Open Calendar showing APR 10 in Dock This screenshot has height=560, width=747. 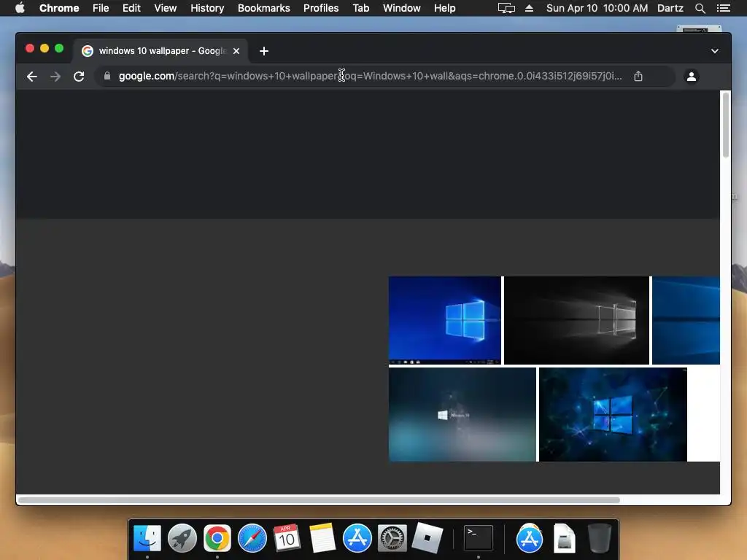pyautogui.click(x=287, y=538)
